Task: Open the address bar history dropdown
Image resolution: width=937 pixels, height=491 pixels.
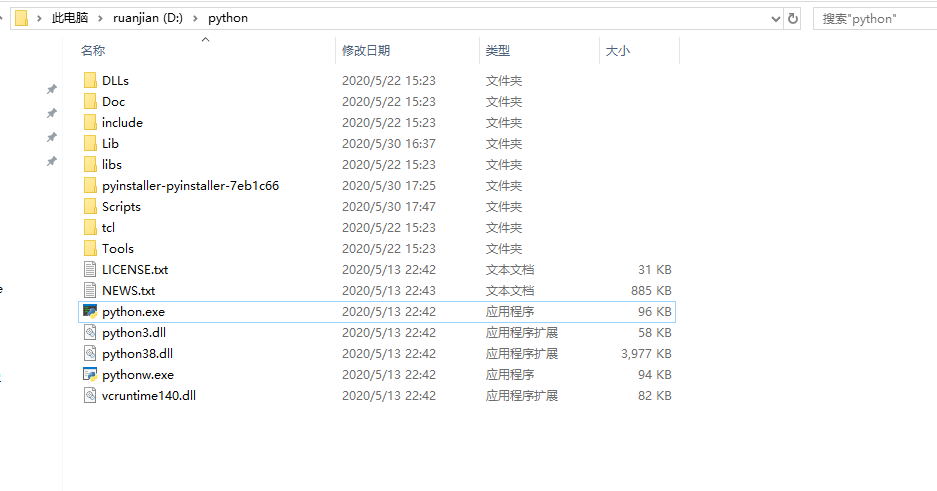Action: tap(776, 19)
